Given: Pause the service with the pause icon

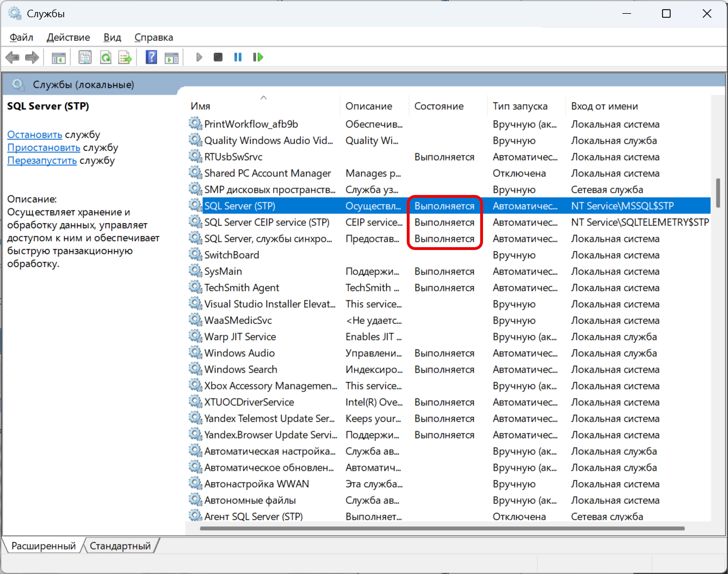Looking at the screenshot, I should tap(238, 57).
